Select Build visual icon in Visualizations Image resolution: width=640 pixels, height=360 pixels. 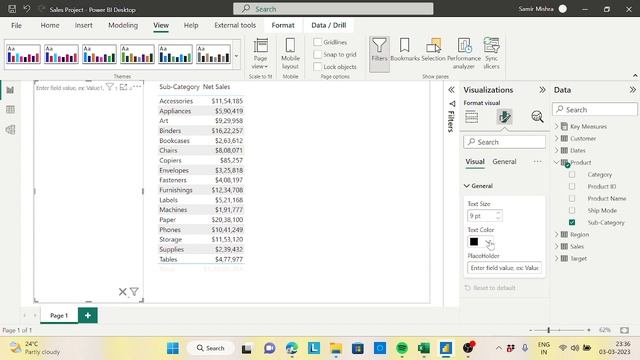pos(471,117)
